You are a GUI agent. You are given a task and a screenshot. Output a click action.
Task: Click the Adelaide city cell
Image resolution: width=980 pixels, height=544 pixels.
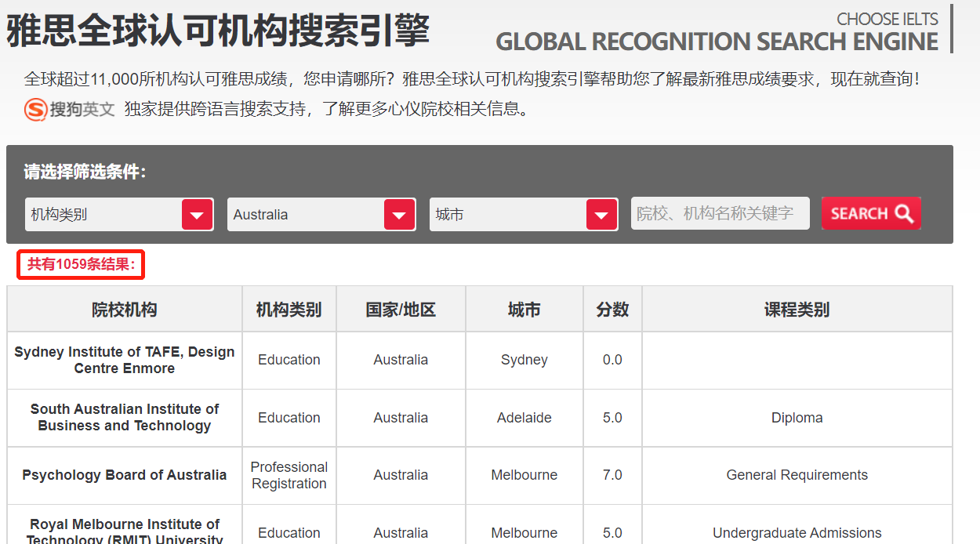[x=524, y=418]
